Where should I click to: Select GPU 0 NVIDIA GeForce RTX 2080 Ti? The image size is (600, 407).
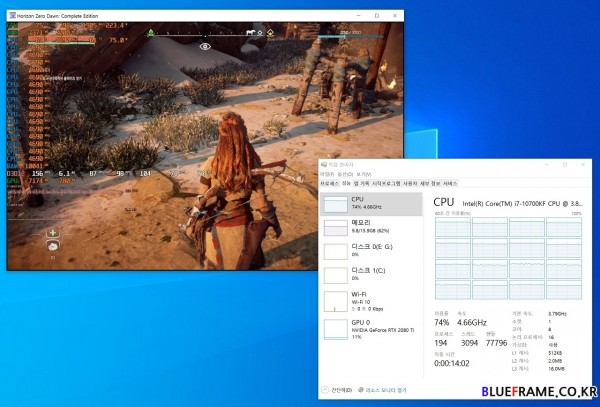click(371, 329)
